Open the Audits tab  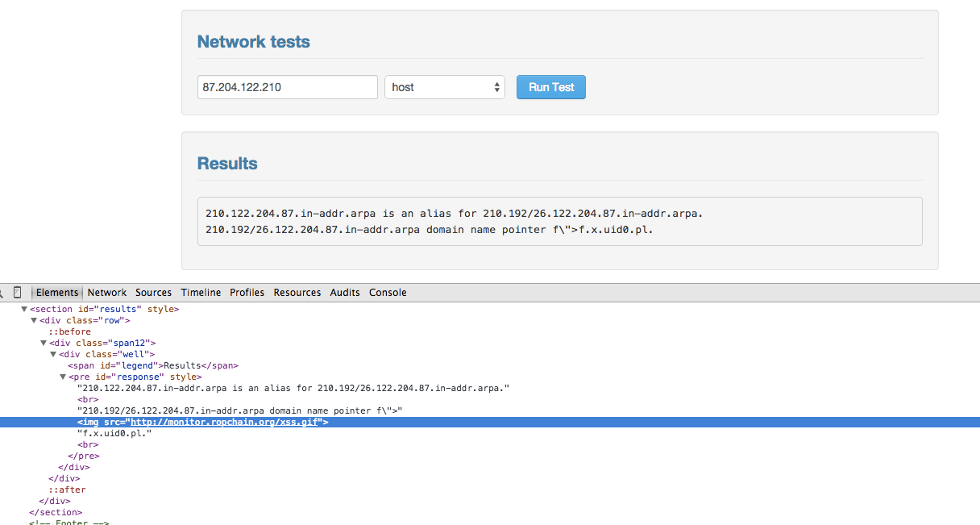[x=345, y=293]
